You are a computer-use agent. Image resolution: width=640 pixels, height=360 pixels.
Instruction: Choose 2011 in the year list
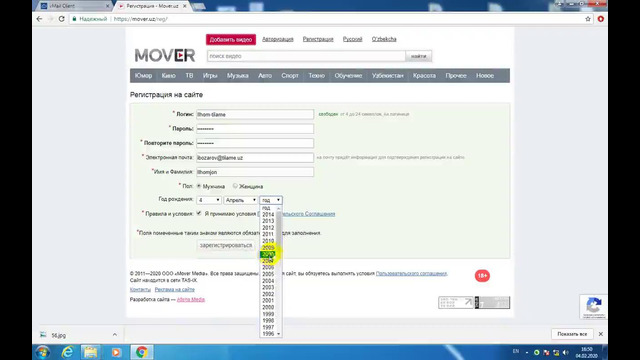tap(268, 234)
